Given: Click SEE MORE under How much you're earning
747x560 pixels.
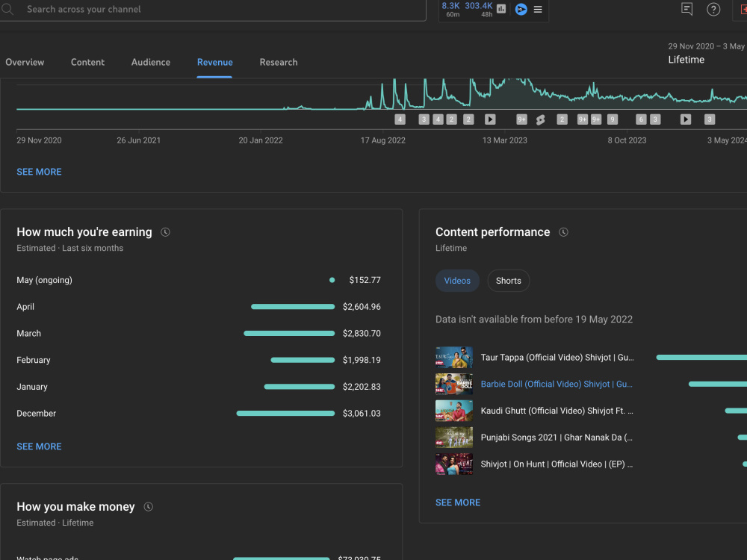Looking at the screenshot, I should [x=39, y=447].
